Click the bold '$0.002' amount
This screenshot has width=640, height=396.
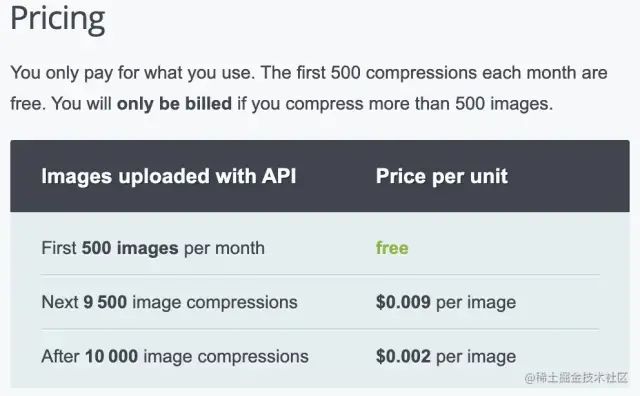point(403,357)
